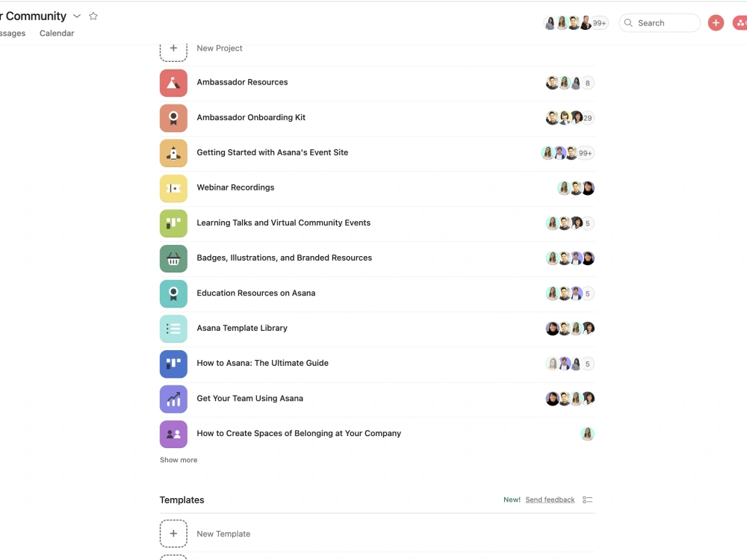Viewport: 747px width, 560px height.
Task: Open Getting Started with Asana's Event Site
Action: click(273, 152)
